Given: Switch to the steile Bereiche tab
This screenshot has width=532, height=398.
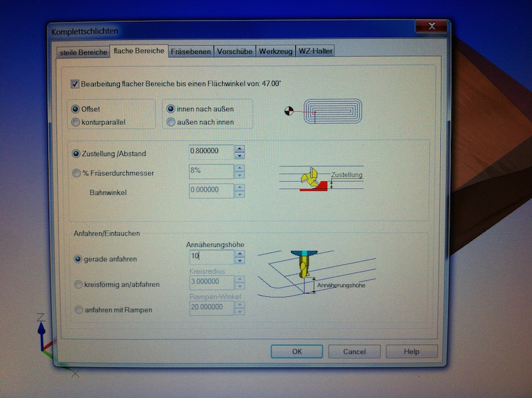Looking at the screenshot, I should [84, 53].
